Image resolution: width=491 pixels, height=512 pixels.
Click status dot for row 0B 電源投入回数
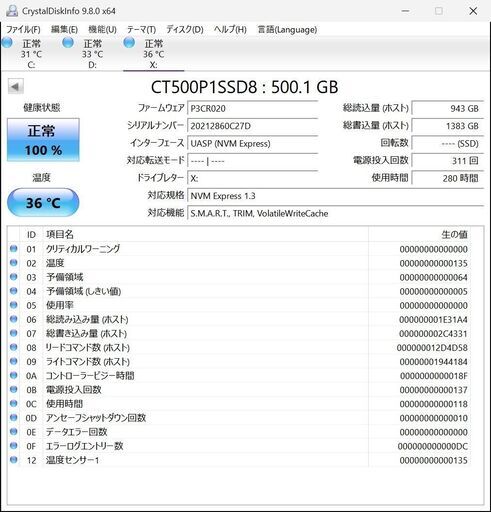point(14,389)
